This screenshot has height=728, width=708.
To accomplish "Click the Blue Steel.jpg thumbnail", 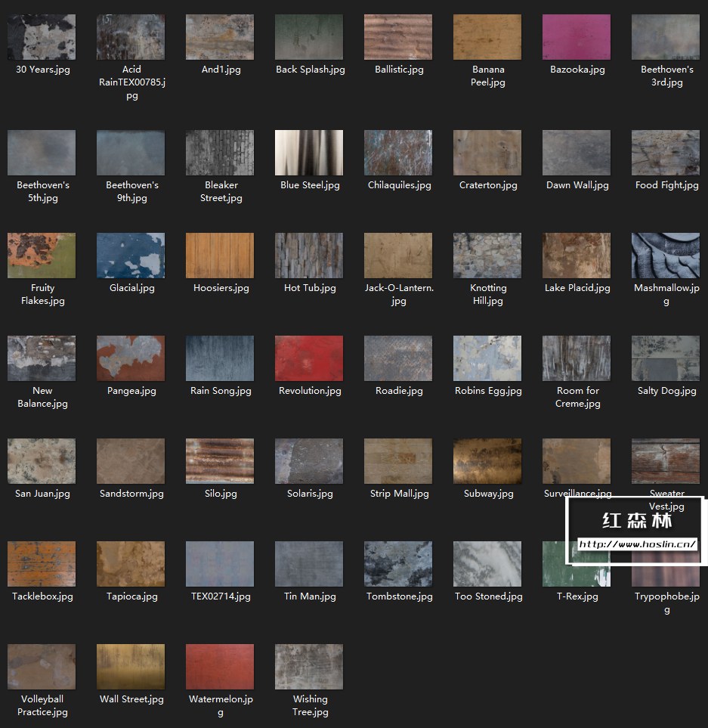I will pyautogui.click(x=309, y=152).
